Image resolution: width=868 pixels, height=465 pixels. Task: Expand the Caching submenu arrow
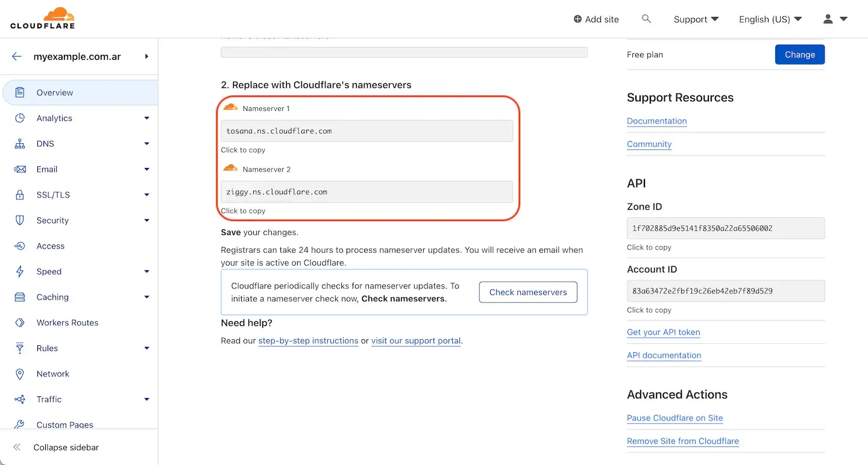click(146, 297)
